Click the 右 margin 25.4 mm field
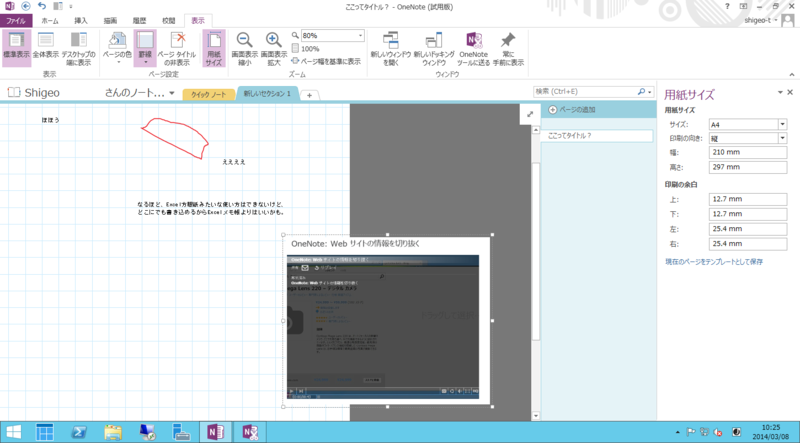 [747, 243]
